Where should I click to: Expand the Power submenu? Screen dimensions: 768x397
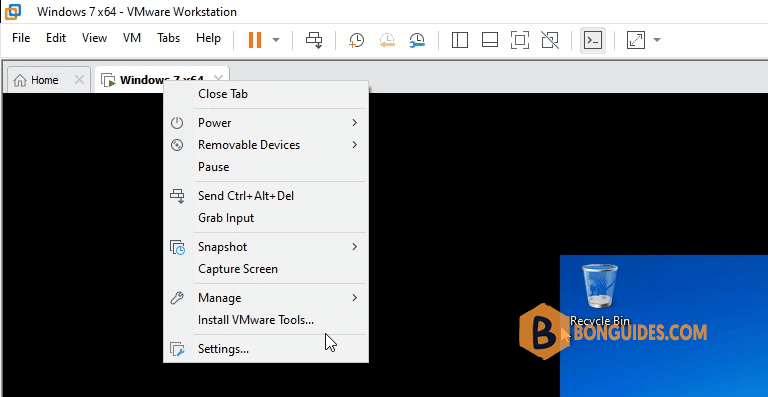[266, 123]
